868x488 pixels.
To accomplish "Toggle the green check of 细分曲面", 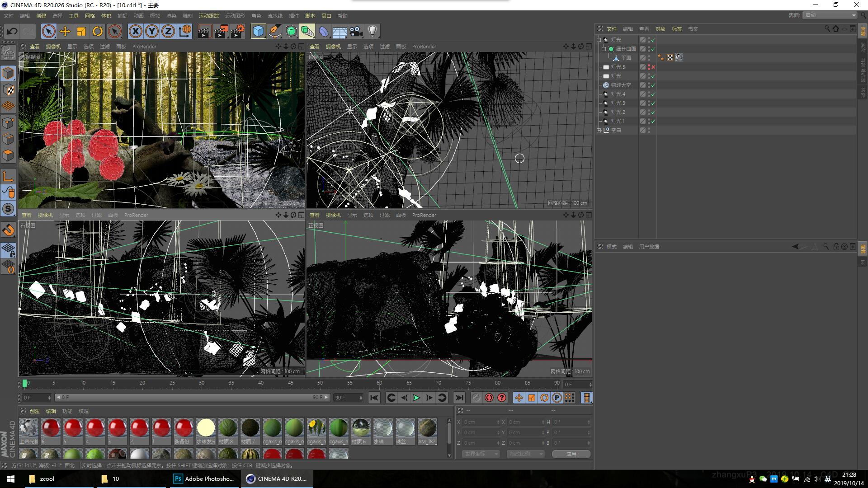I will coord(653,49).
